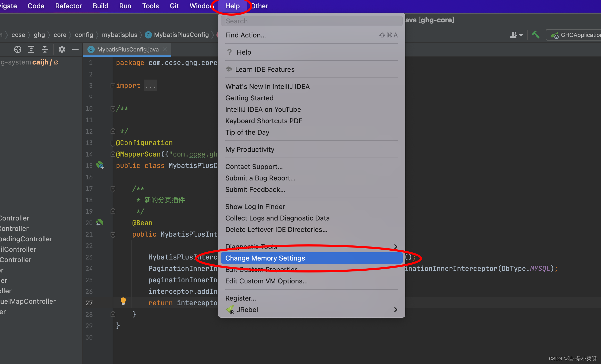Screen dimensions: 601x364
Task: Open the Other menu
Action: pyautogui.click(x=260, y=6)
